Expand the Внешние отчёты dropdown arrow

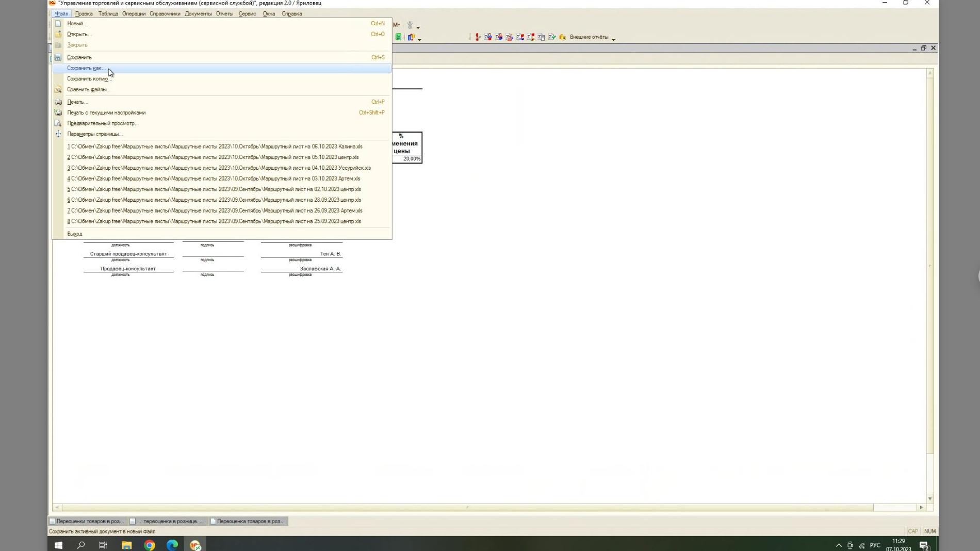pos(613,39)
